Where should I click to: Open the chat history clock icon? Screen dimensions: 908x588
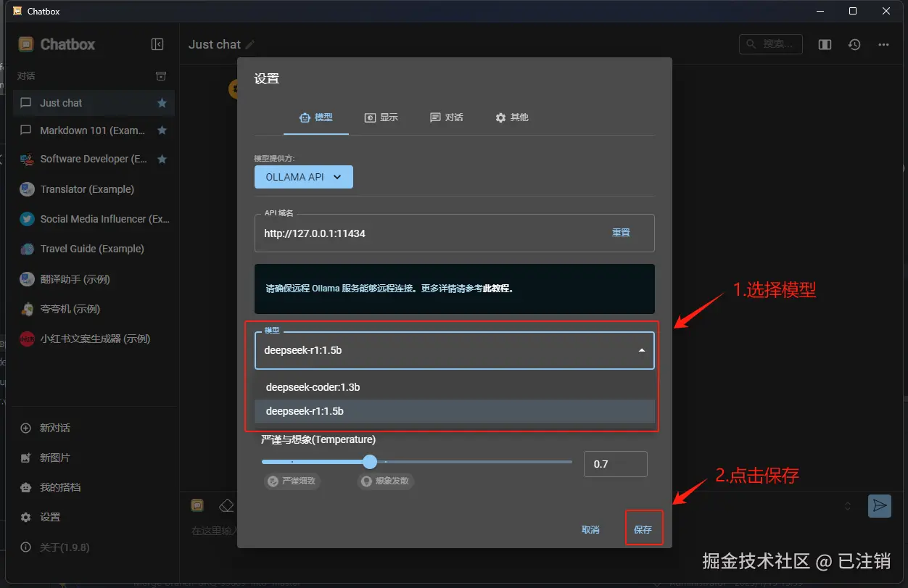click(854, 44)
